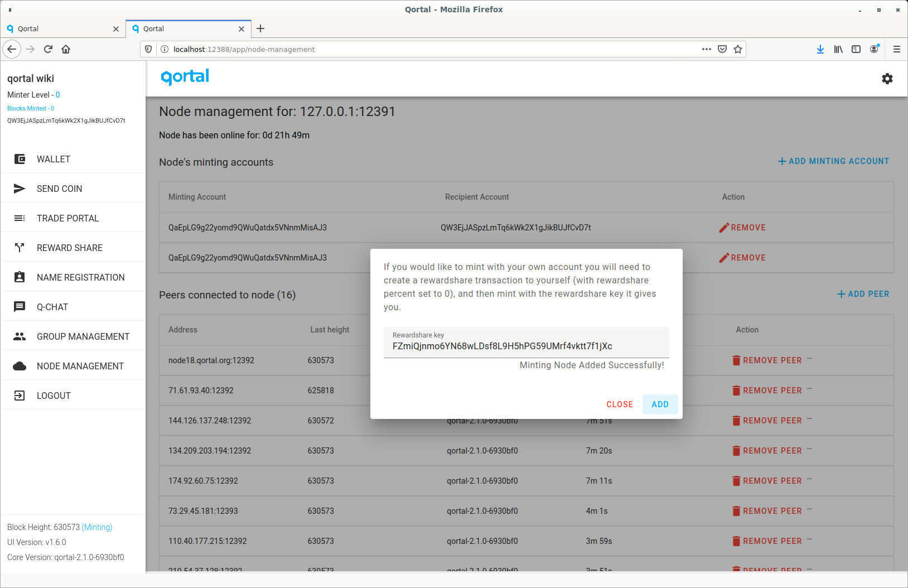Screen dimensions: 908x588
Task: Select the second Qortal tab
Action: pos(189,29)
